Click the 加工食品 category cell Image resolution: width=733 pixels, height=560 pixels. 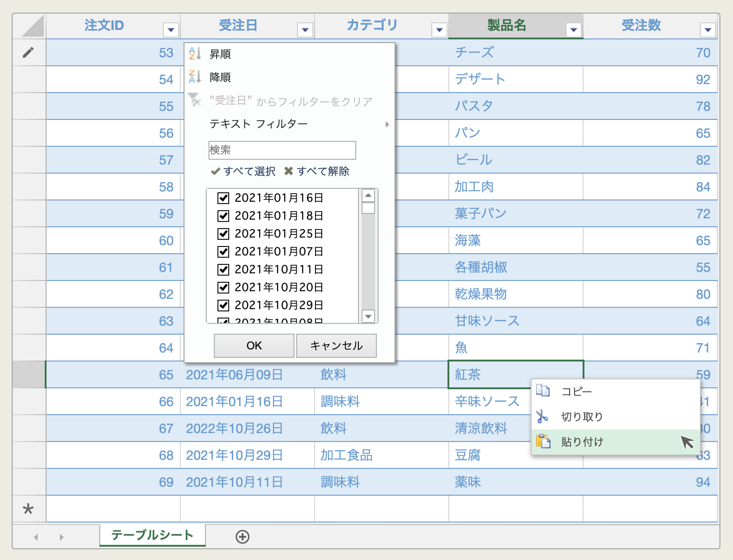[381, 455]
